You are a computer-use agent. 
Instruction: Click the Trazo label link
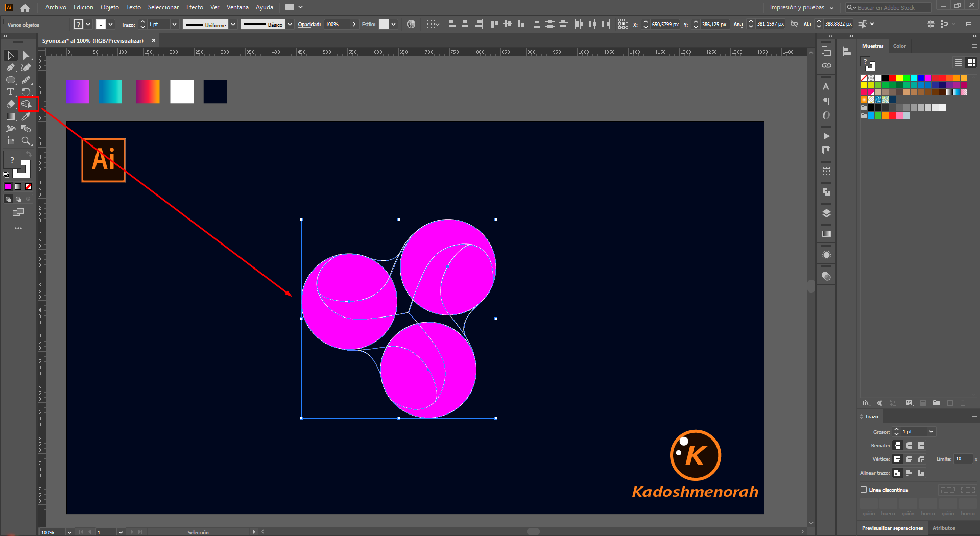click(128, 25)
